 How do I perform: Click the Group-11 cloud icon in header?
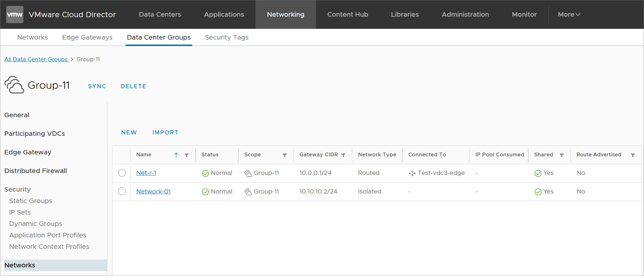tap(14, 85)
